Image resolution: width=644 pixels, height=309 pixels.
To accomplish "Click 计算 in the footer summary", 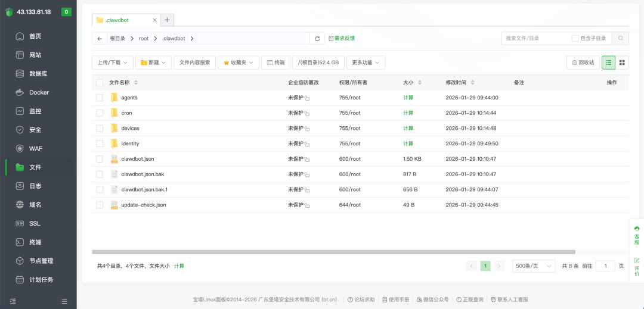I will (179, 266).
